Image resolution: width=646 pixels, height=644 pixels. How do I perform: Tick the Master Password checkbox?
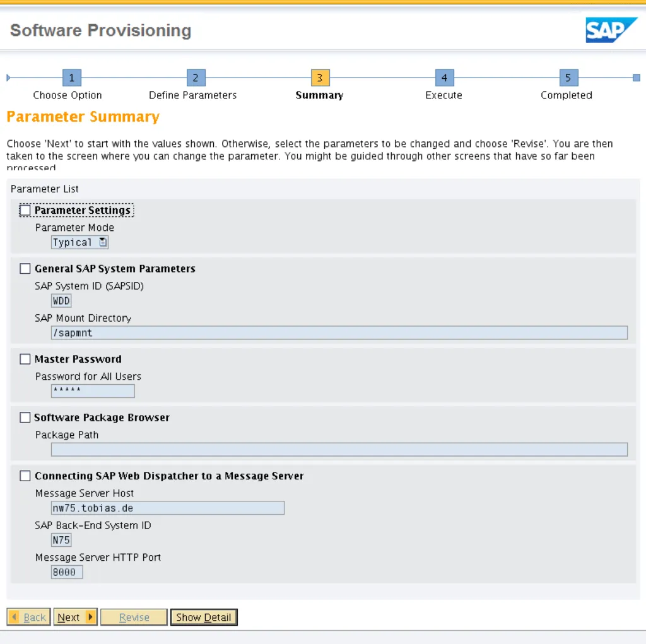pyautogui.click(x=25, y=360)
